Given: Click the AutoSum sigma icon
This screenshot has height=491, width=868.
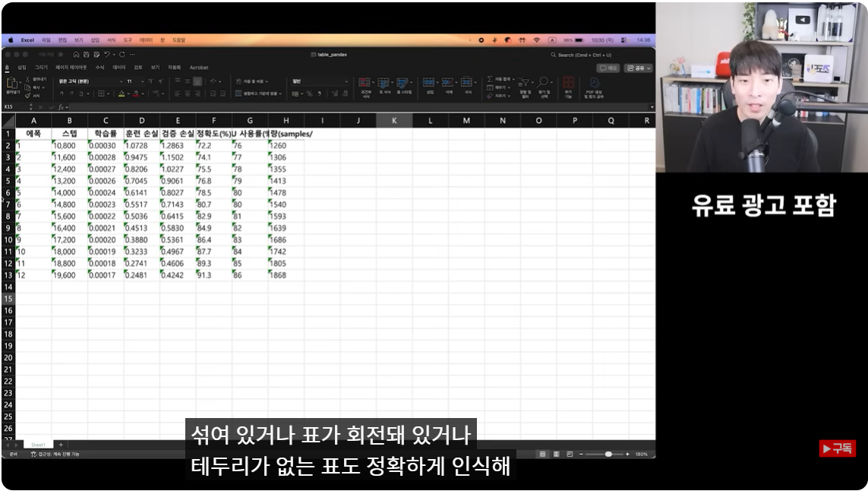Looking at the screenshot, I should tap(490, 79).
